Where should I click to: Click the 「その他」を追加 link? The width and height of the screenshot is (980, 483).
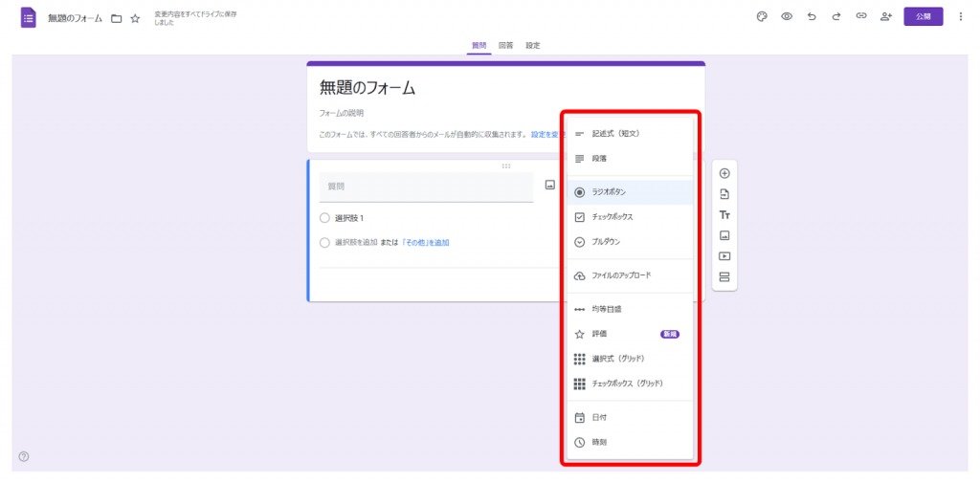[426, 243]
